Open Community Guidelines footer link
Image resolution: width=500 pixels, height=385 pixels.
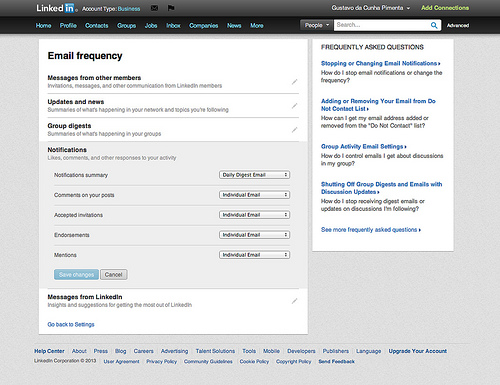point(208,361)
